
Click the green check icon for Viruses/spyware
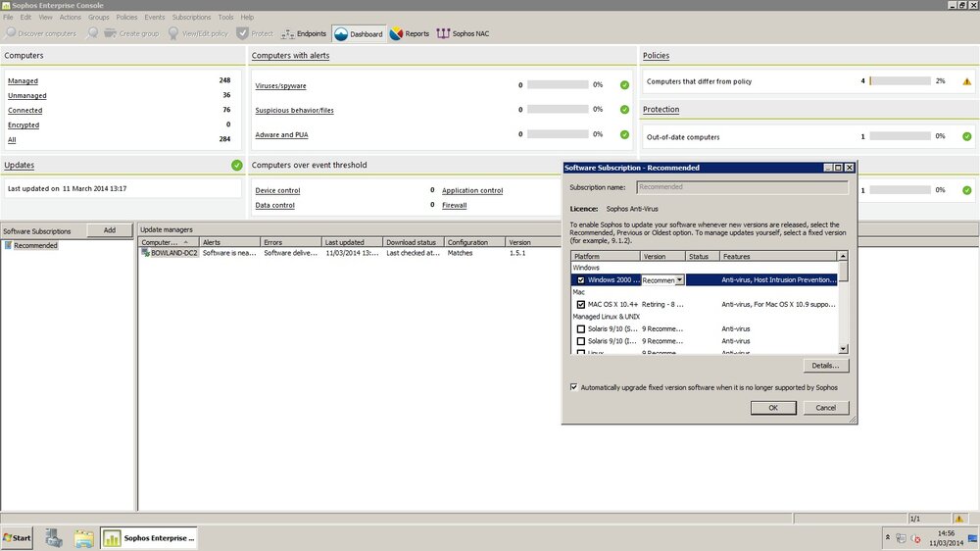click(x=624, y=85)
